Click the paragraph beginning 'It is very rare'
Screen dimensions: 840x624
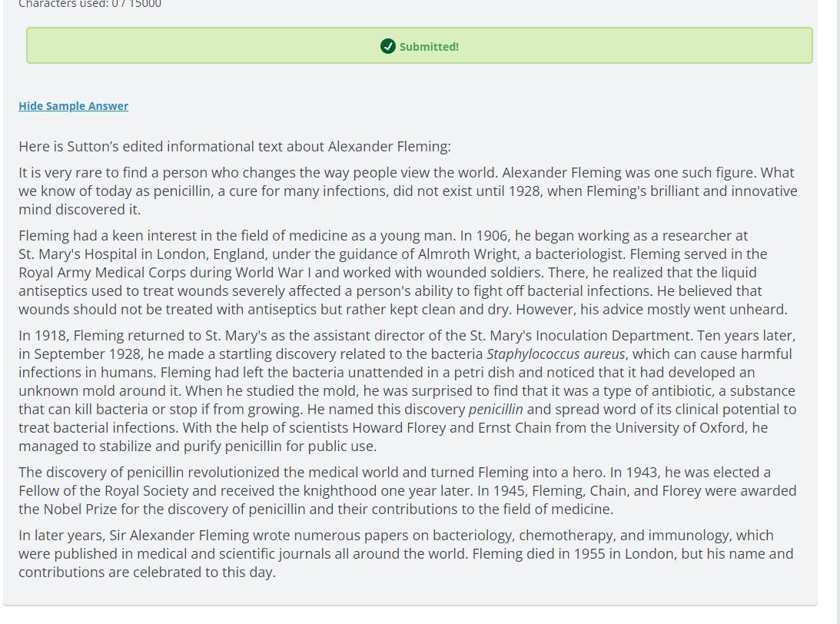click(x=408, y=191)
